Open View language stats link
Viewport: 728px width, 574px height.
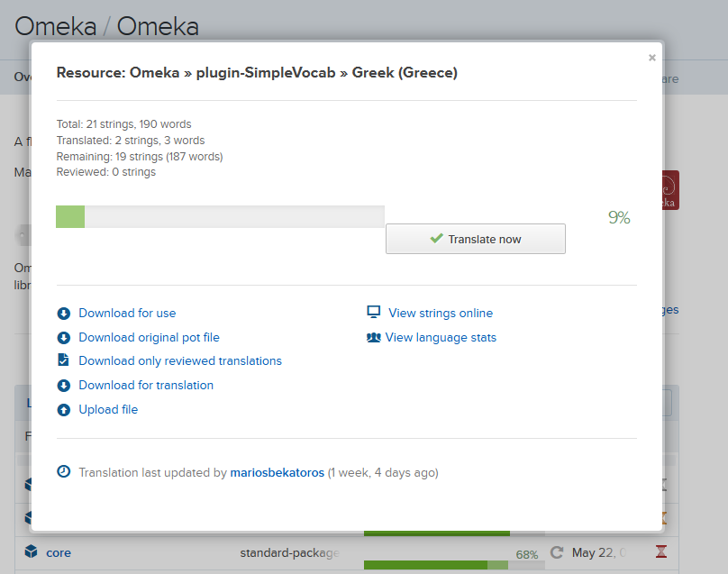tap(441, 337)
